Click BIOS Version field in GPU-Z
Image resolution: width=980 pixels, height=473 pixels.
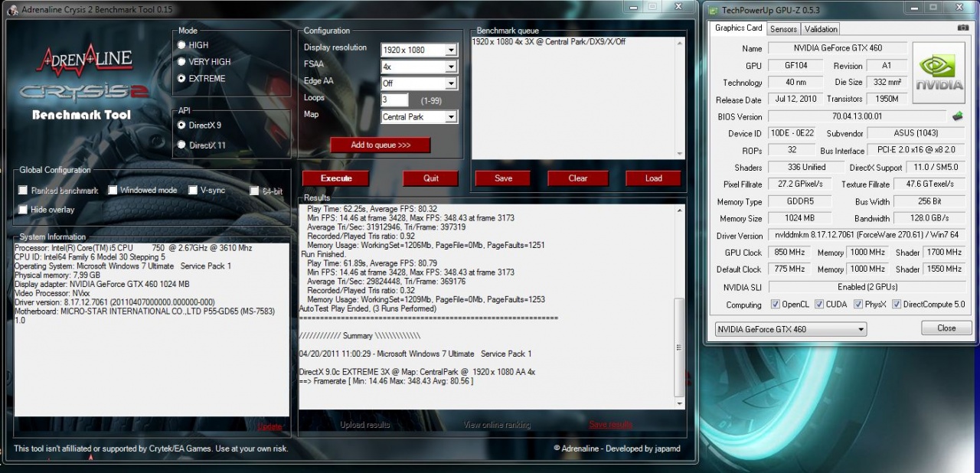pyautogui.click(x=857, y=116)
